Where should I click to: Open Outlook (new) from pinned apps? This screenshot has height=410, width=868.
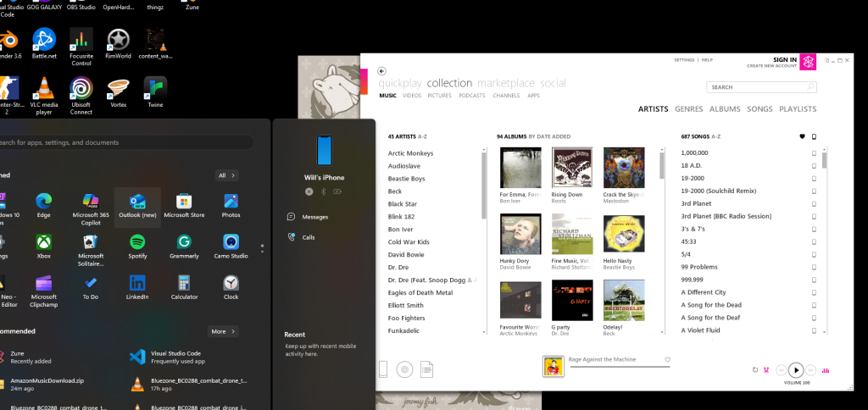point(137,206)
